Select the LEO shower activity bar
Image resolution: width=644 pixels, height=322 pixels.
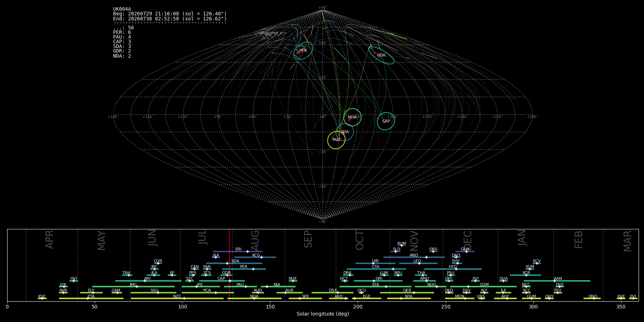click(x=418, y=263)
